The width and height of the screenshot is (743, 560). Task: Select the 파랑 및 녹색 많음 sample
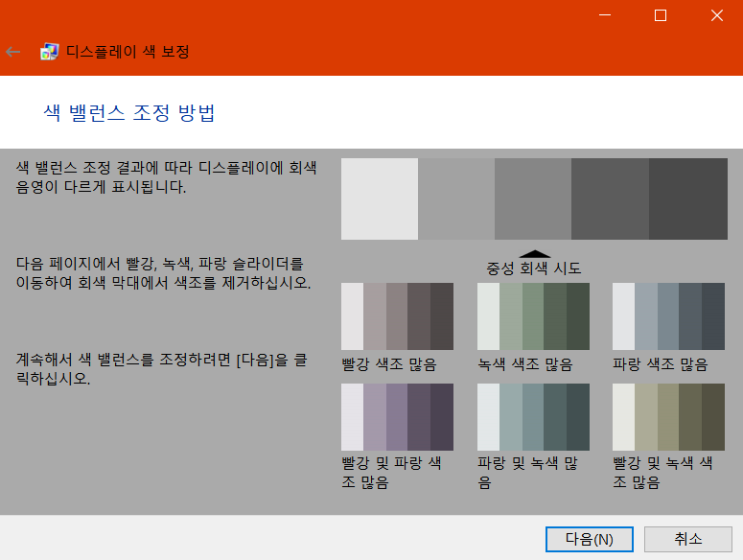(x=533, y=417)
